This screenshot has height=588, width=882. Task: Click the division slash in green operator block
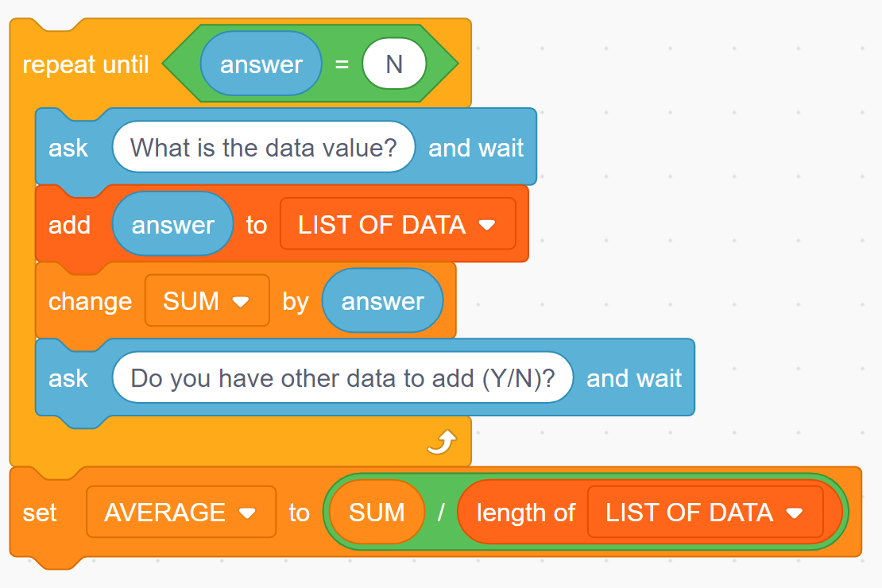tap(441, 513)
